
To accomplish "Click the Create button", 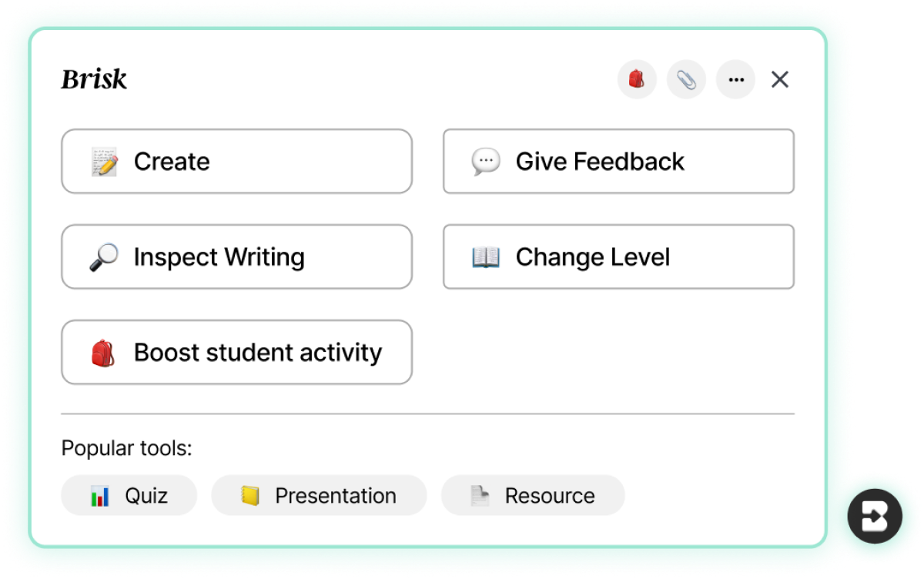I will [236, 162].
